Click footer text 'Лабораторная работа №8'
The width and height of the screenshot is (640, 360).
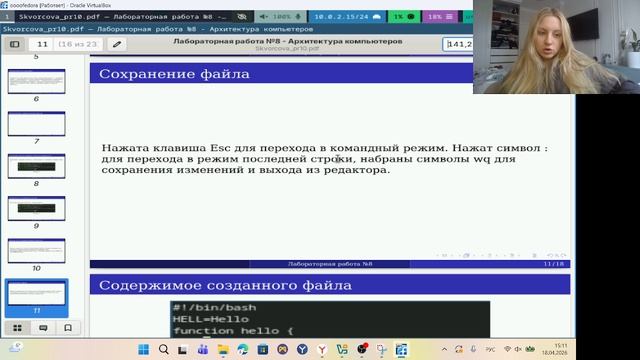pyautogui.click(x=330, y=264)
